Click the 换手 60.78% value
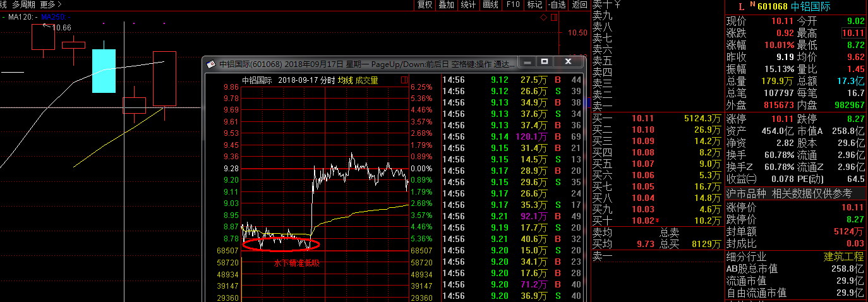This screenshot has width=868, height=302. pyautogui.click(x=778, y=155)
